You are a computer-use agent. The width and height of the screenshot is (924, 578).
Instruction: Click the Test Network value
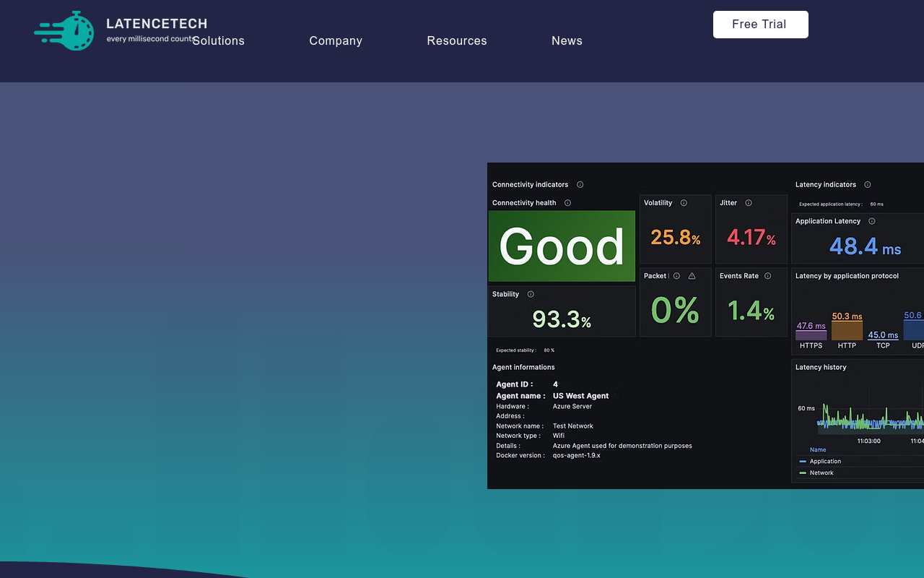click(x=573, y=426)
